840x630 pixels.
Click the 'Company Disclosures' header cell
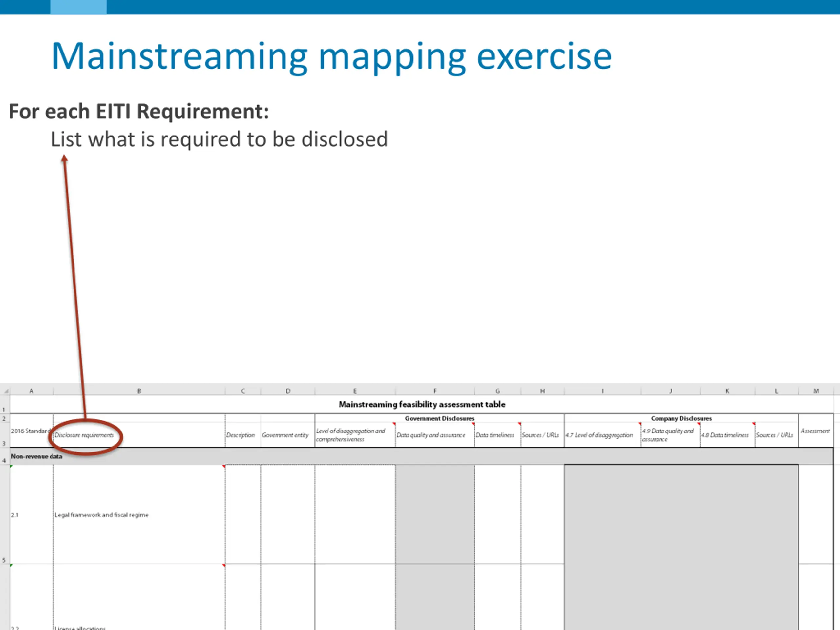[x=681, y=418]
